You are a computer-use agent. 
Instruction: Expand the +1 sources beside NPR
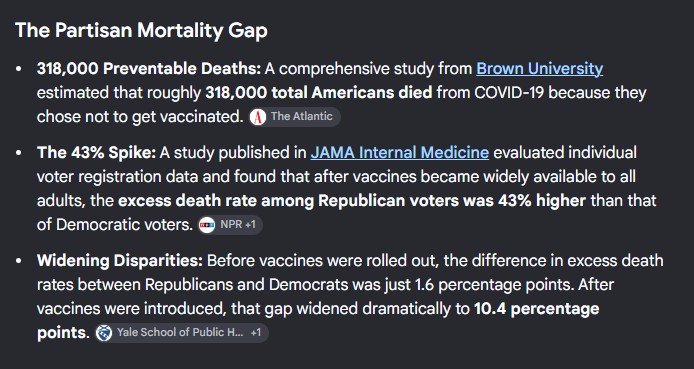tap(251, 225)
